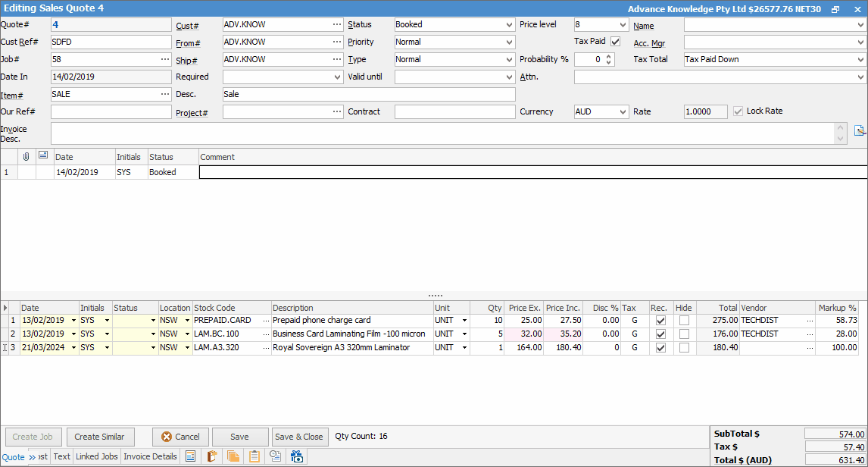Click the note card column header icon
The width and height of the screenshot is (868, 467).
pyautogui.click(x=44, y=156)
